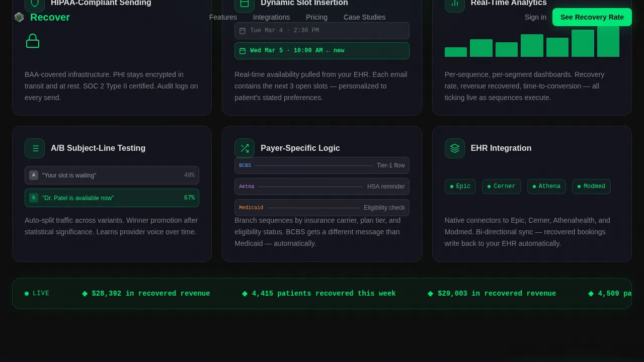The image size is (644, 362).
Task: Click the shortest leftmost analytics bar
Action: 455,52
